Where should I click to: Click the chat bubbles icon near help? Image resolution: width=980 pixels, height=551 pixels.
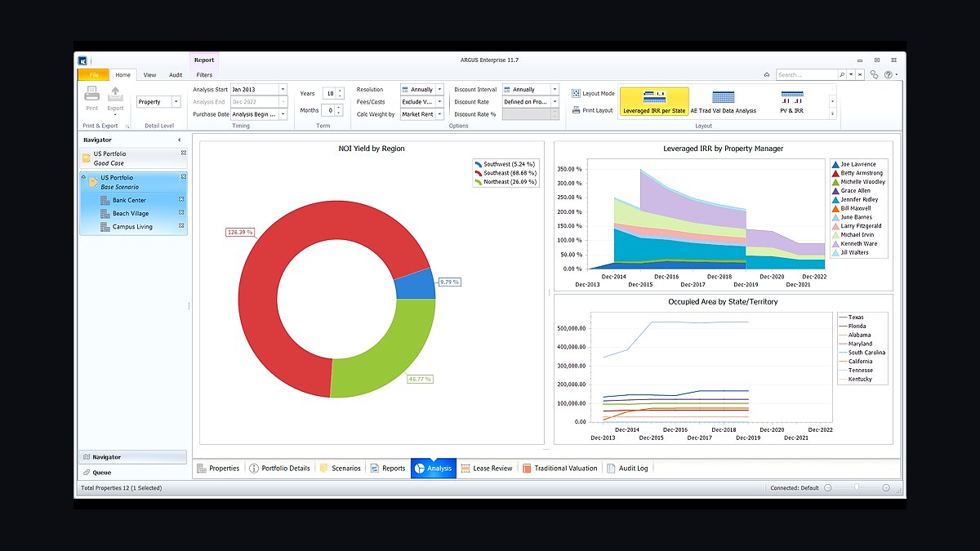pyautogui.click(x=874, y=74)
